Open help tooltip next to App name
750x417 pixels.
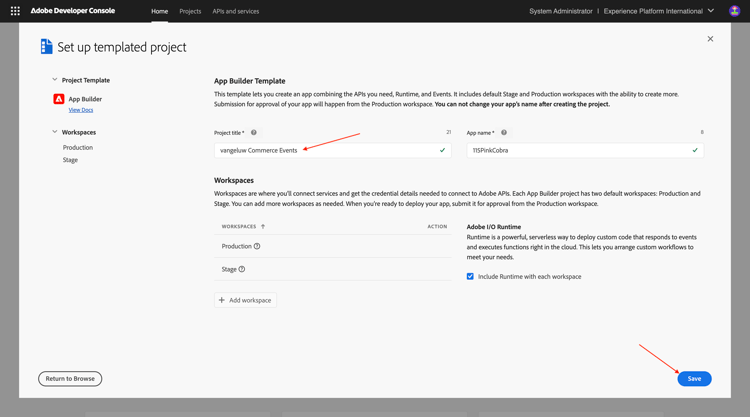click(x=504, y=132)
